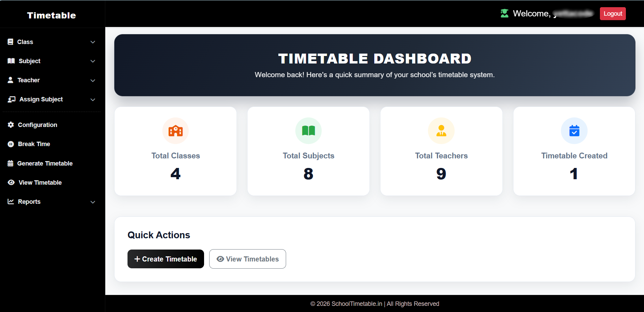Go to the Configuration sidebar item

(x=37, y=125)
